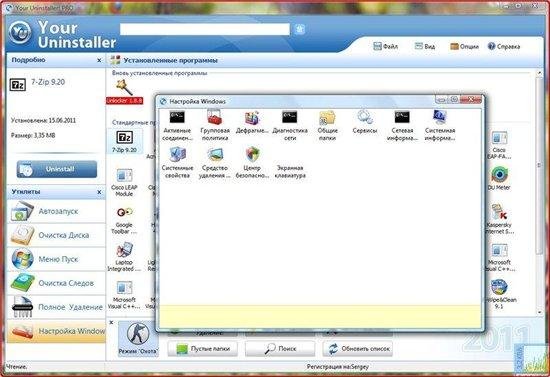Click Установленные программы header
This screenshot has width=550, height=377.
pyautogui.click(x=170, y=60)
